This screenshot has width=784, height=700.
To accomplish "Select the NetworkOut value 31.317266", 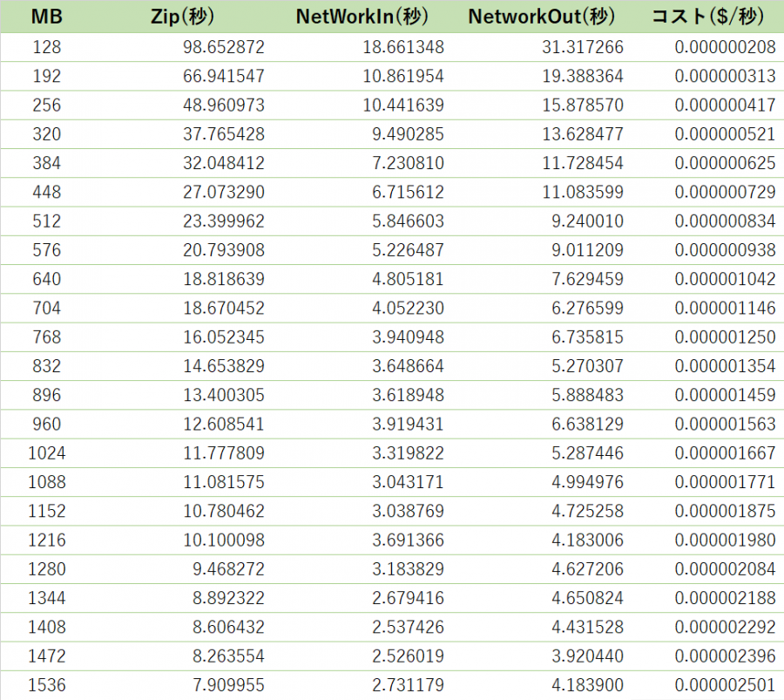I will click(583, 47).
